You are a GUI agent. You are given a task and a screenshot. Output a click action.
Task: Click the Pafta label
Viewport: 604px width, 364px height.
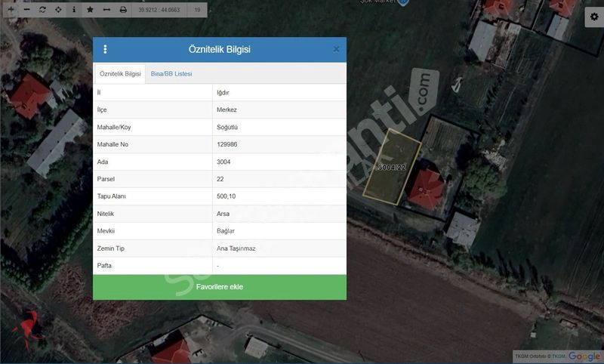point(104,265)
